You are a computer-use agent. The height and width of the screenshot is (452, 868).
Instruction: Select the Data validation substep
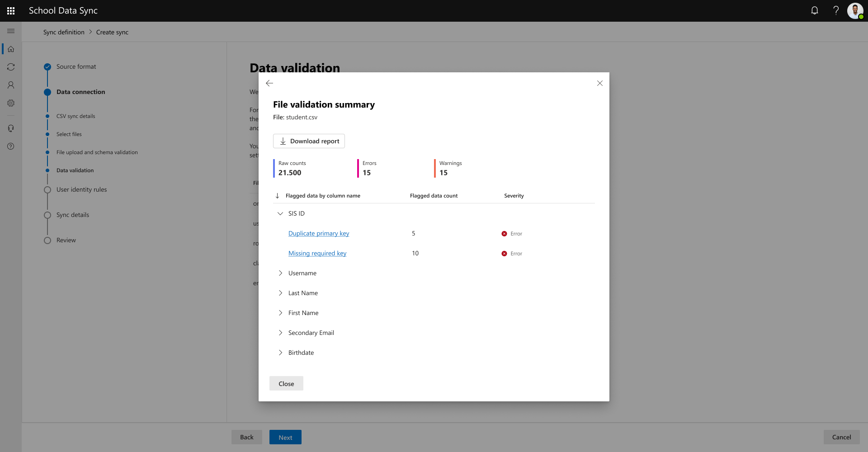(75, 170)
